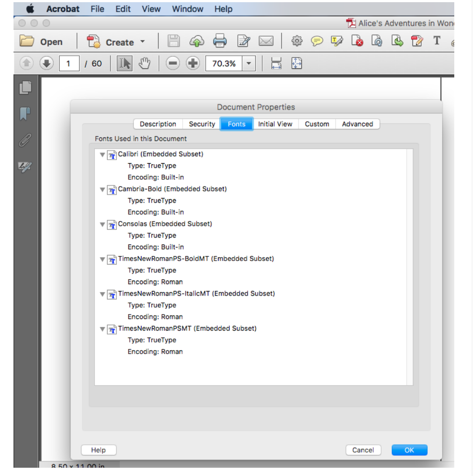This screenshot has width=473, height=476.
Task: Click the page number field
Action: point(69,64)
